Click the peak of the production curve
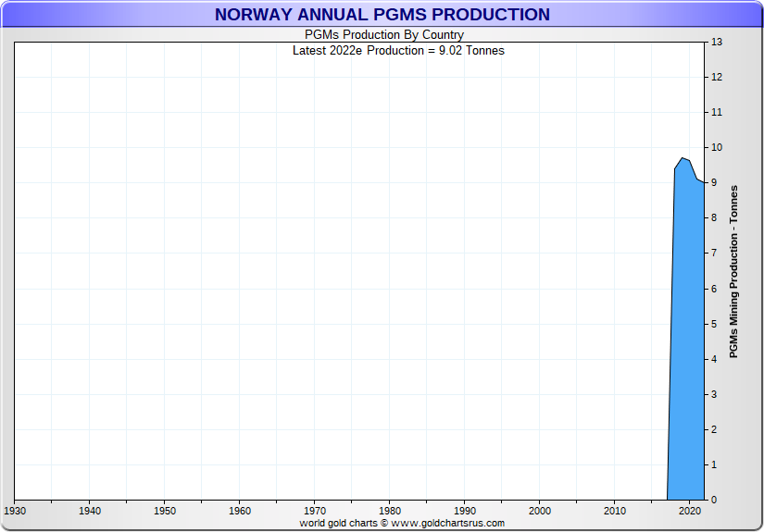The height and width of the screenshot is (532, 764). (x=683, y=158)
